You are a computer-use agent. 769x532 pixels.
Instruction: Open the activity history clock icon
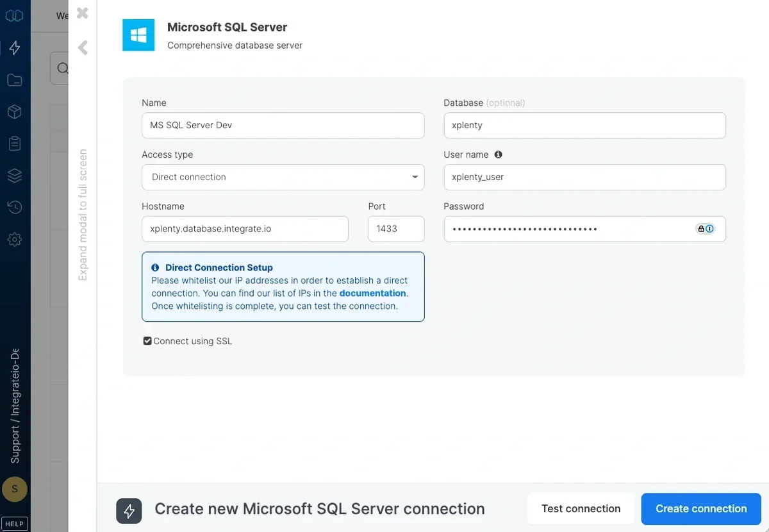click(x=14, y=207)
